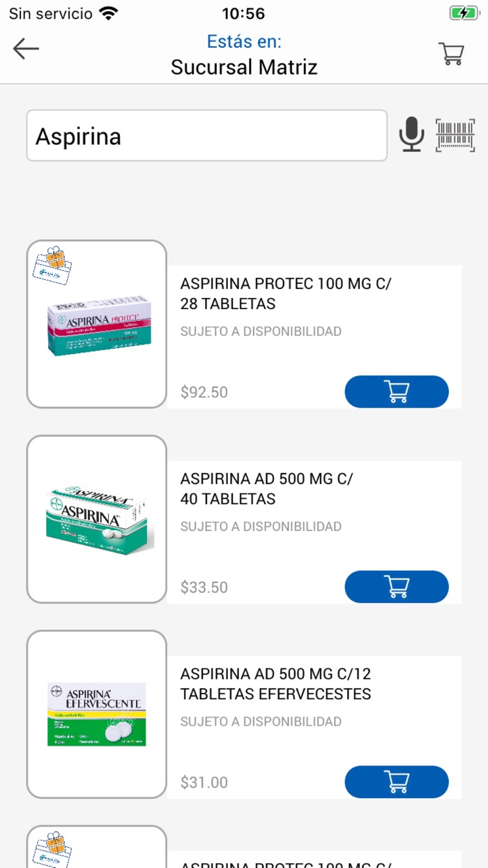Select the Sucursal Matriz branch label
The height and width of the screenshot is (868, 488).
[244, 66]
